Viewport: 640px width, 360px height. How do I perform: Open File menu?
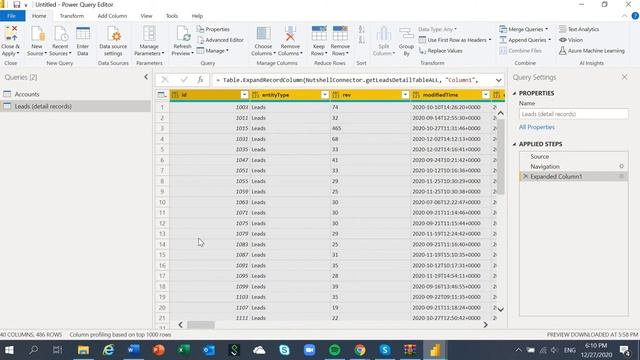pyautogui.click(x=12, y=16)
